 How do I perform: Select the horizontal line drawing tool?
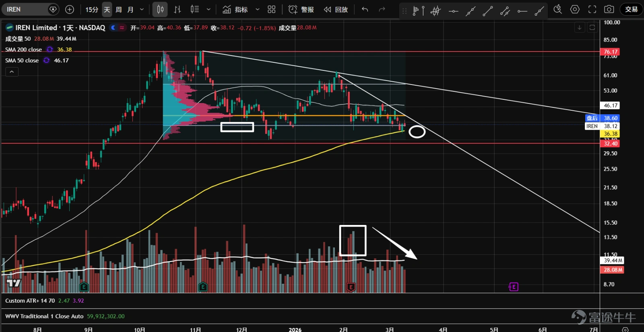(x=453, y=11)
